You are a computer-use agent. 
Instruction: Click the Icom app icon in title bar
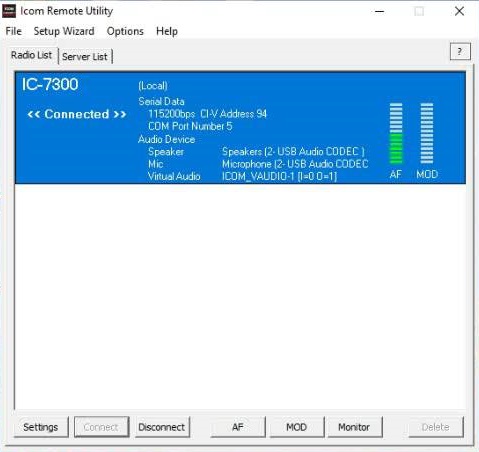[x=9, y=11]
